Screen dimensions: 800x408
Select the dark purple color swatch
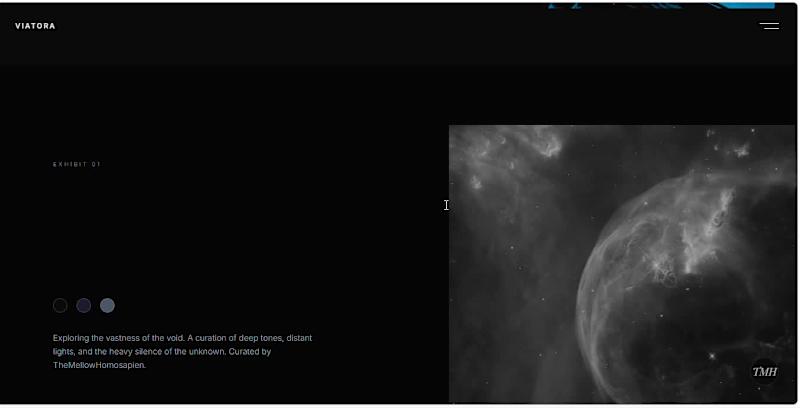(84, 305)
